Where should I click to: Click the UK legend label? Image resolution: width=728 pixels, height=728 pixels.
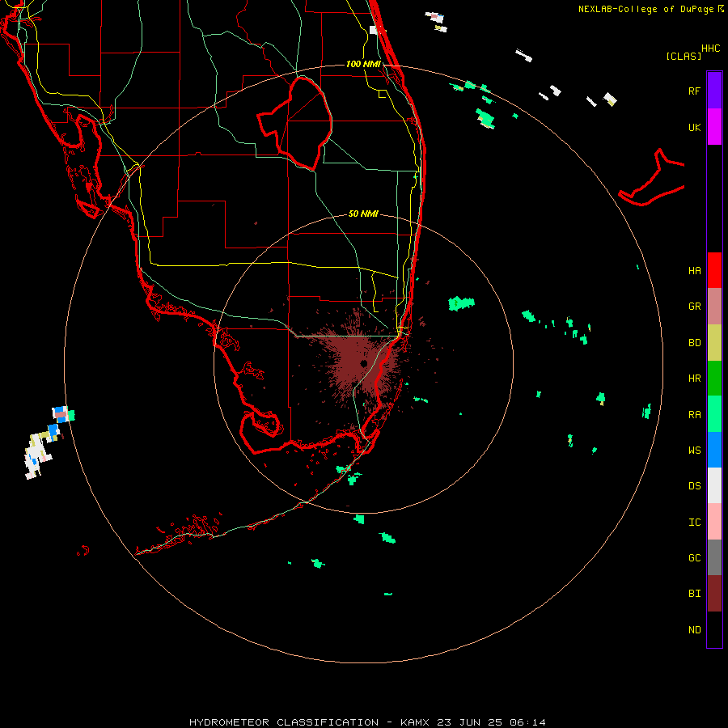point(694,127)
